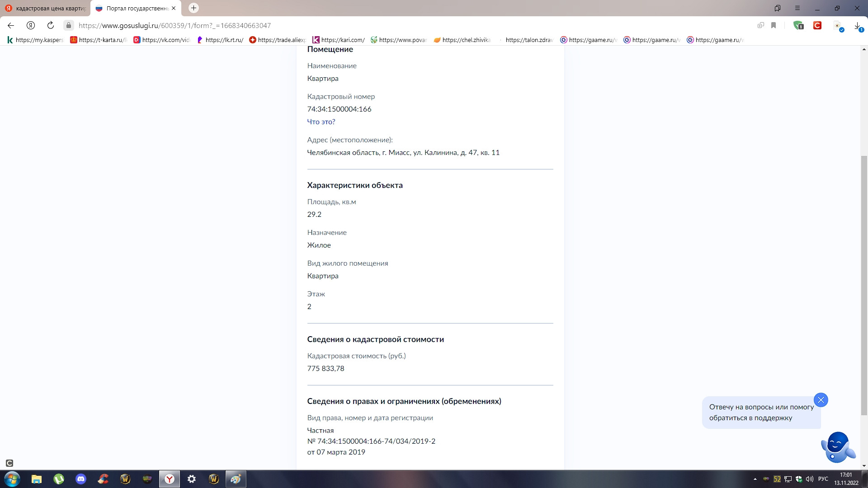Open the support robot chat assistant

click(837, 446)
